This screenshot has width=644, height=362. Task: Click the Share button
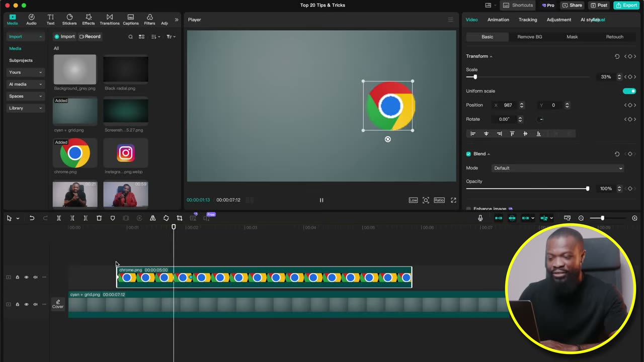pyautogui.click(x=573, y=5)
